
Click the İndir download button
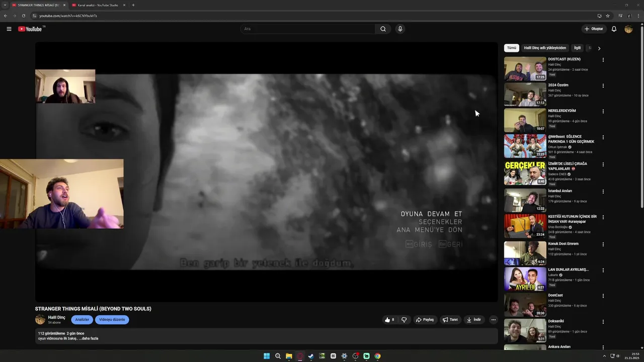coord(473,320)
